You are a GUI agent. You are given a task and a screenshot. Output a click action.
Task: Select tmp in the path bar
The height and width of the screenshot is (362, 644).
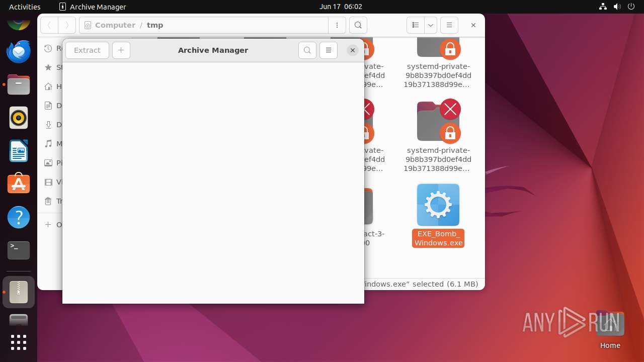155,25
